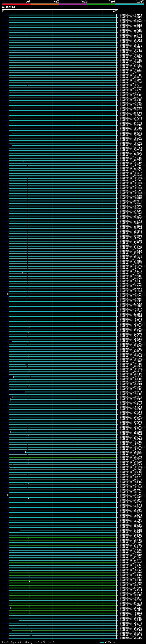Open hit UniRef100_A0N0S0

131,55
